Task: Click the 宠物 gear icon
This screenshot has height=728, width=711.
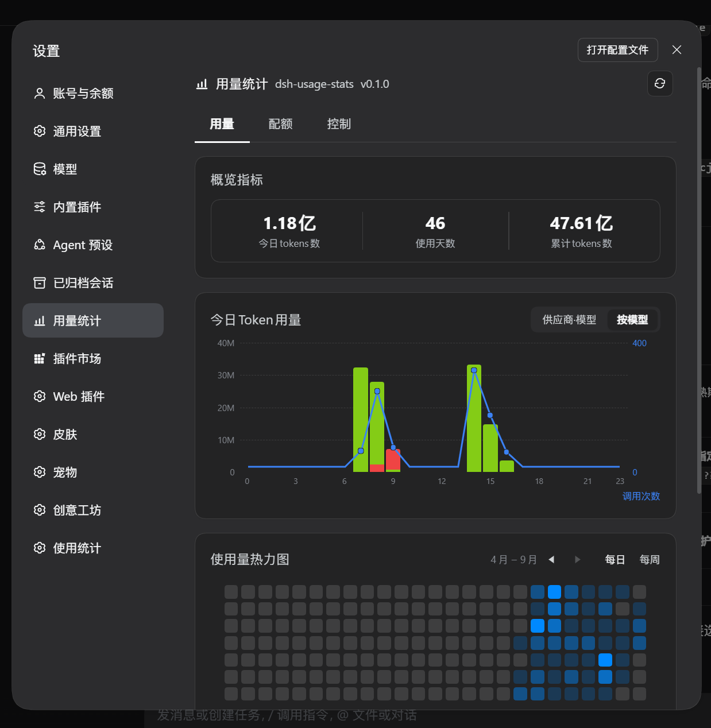Action: click(x=40, y=473)
